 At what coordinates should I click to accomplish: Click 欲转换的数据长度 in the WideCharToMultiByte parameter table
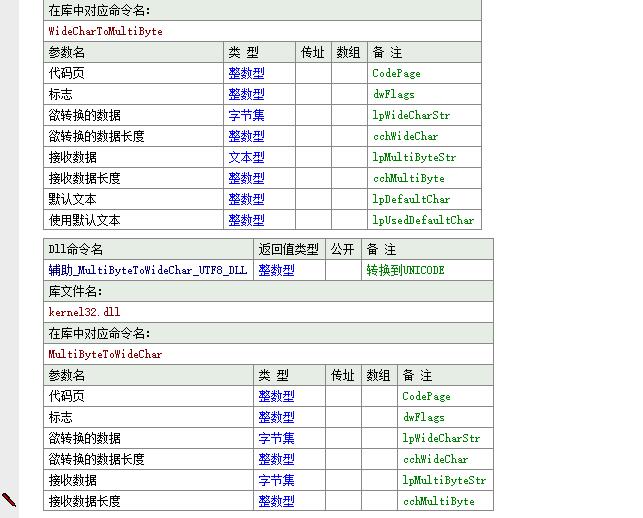(96, 136)
